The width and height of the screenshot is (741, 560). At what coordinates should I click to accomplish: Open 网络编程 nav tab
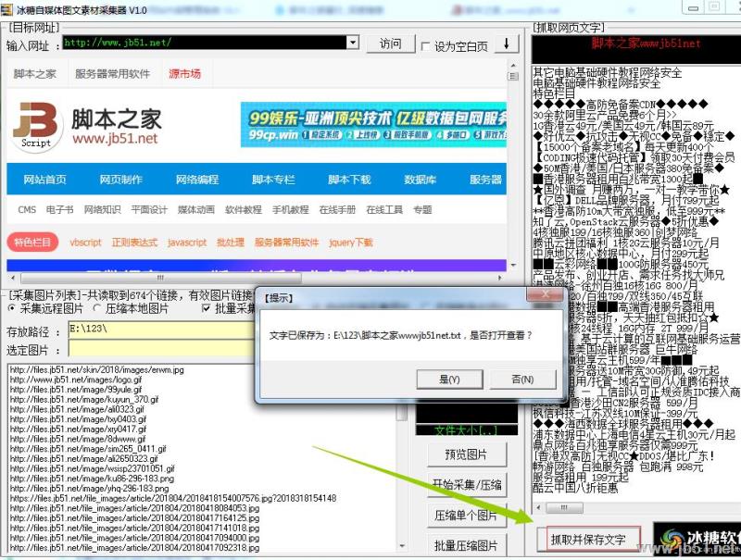(x=197, y=180)
